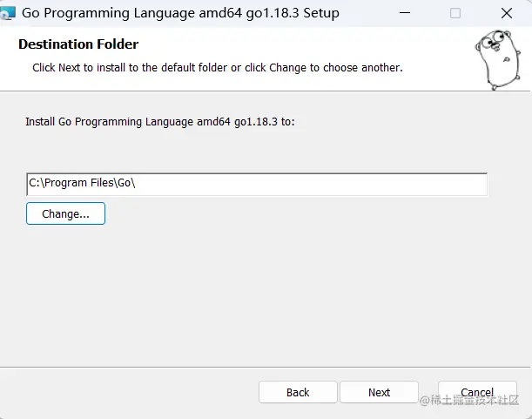
Task: Click 'Install Go Programming Language amd64 go1.18.3 to:' label
Action: coord(160,122)
